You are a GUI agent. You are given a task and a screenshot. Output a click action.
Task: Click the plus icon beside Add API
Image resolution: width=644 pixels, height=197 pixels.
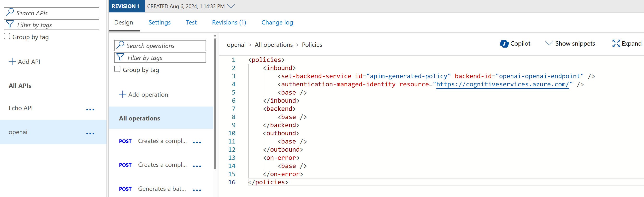tap(12, 61)
